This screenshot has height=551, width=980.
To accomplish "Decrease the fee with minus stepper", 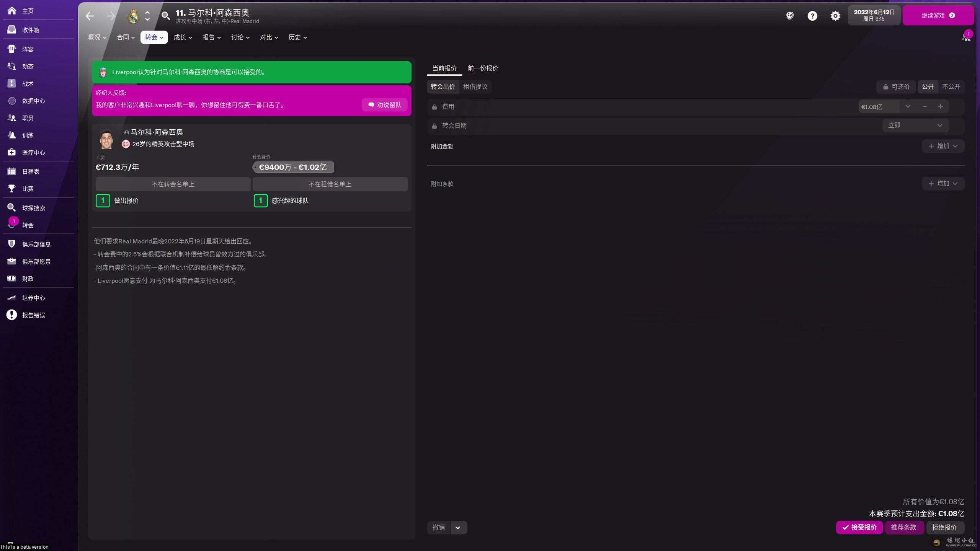I will (x=925, y=107).
